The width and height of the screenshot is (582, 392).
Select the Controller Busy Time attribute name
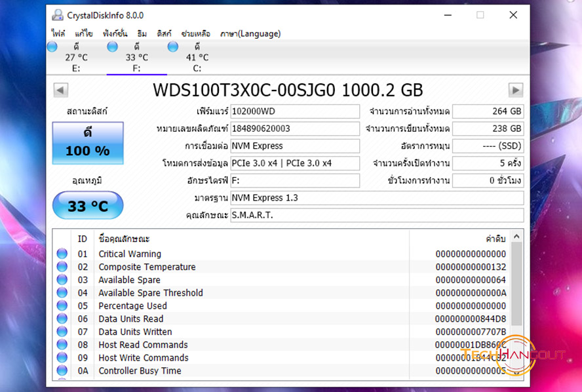pos(140,371)
